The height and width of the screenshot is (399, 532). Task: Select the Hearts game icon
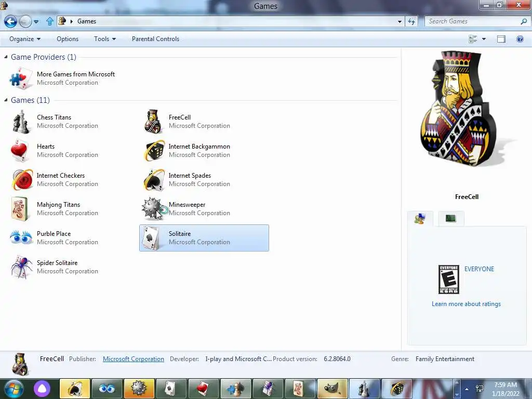coord(20,151)
